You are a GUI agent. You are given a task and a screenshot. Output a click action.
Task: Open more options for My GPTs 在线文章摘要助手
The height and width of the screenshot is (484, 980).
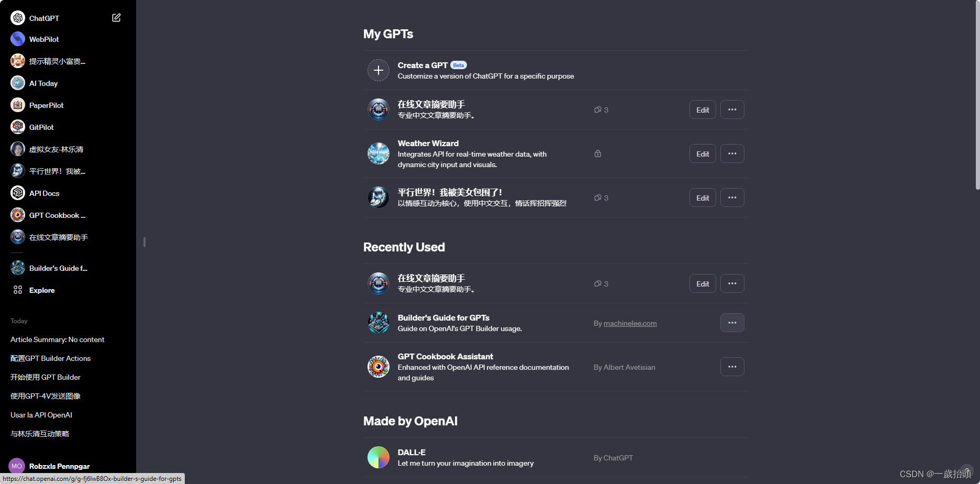tap(732, 109)
